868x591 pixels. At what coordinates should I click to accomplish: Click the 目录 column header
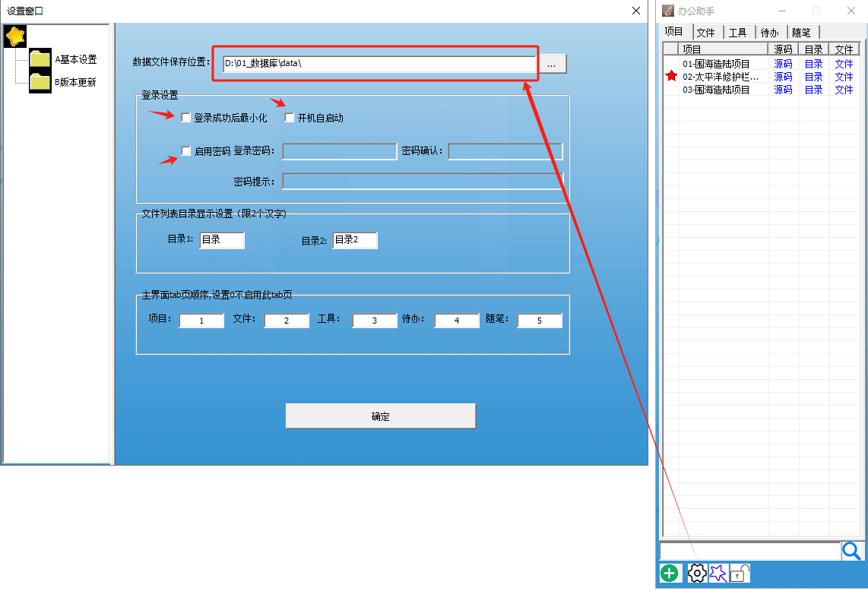coord(814,49)
